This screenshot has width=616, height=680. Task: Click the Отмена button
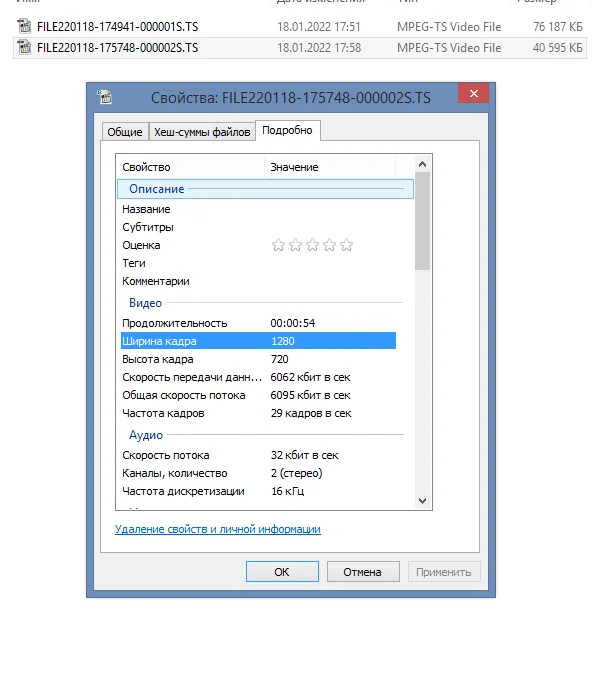[363, 572]
